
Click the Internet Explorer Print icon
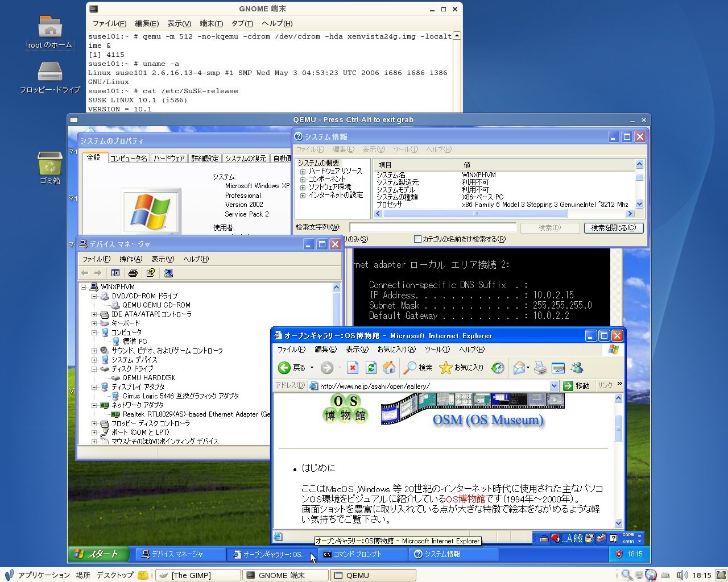(540, 368)
